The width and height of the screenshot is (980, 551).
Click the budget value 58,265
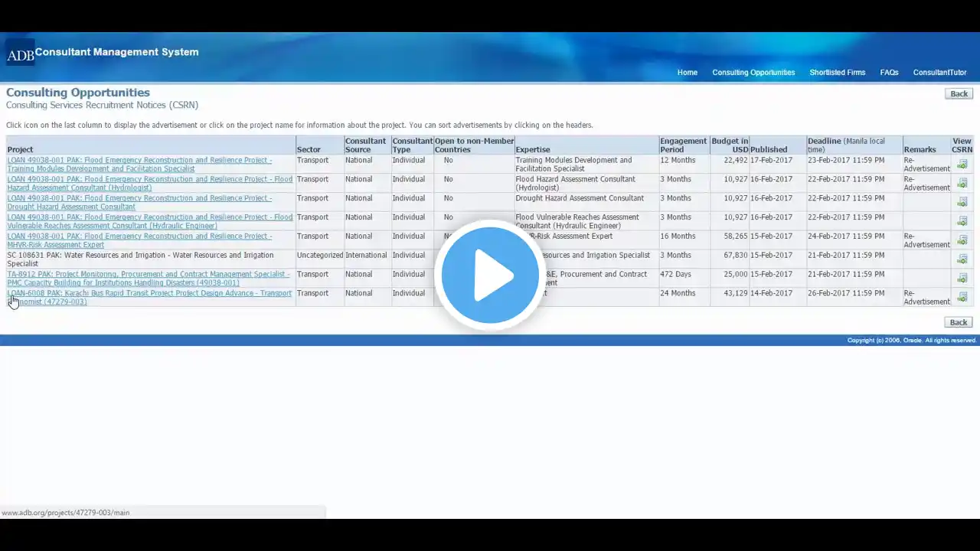tap(735, 236)
